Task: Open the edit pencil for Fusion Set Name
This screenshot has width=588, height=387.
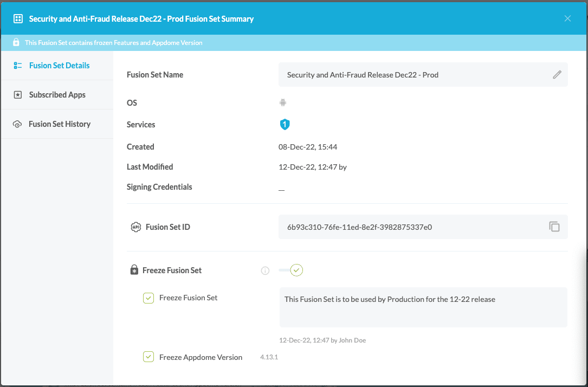Action: coord(557,74)
